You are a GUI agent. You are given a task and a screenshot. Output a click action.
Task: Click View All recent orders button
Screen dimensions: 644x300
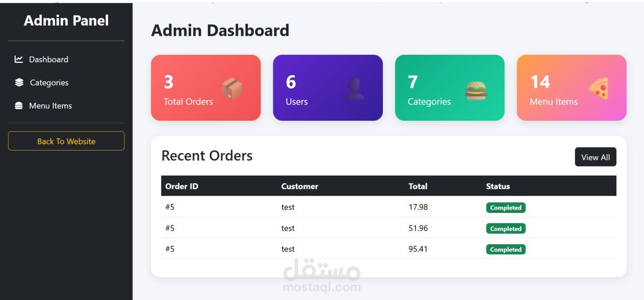(x=596, y=157)
